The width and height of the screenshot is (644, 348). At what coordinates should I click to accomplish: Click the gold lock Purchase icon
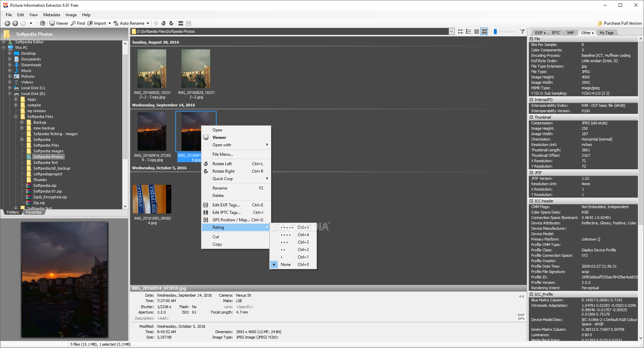click(x=600, y=23)
